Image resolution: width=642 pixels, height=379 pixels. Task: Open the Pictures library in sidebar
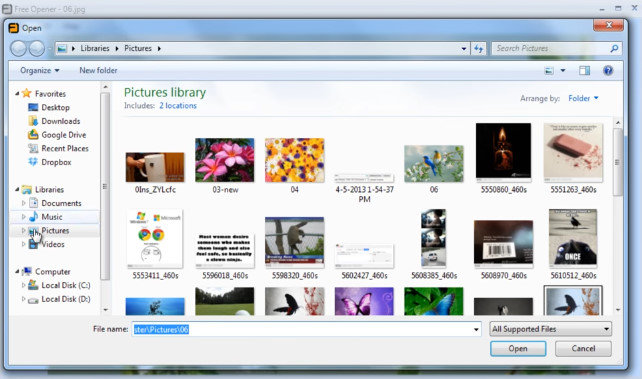[x=55, y=230]
